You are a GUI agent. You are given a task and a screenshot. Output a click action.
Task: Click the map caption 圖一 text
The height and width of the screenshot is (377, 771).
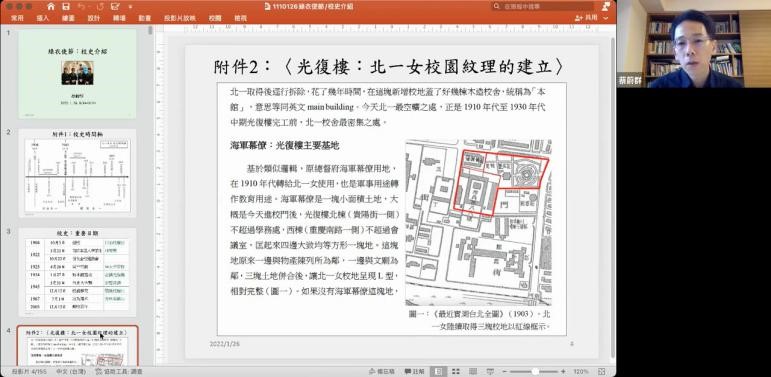[479, 320]
